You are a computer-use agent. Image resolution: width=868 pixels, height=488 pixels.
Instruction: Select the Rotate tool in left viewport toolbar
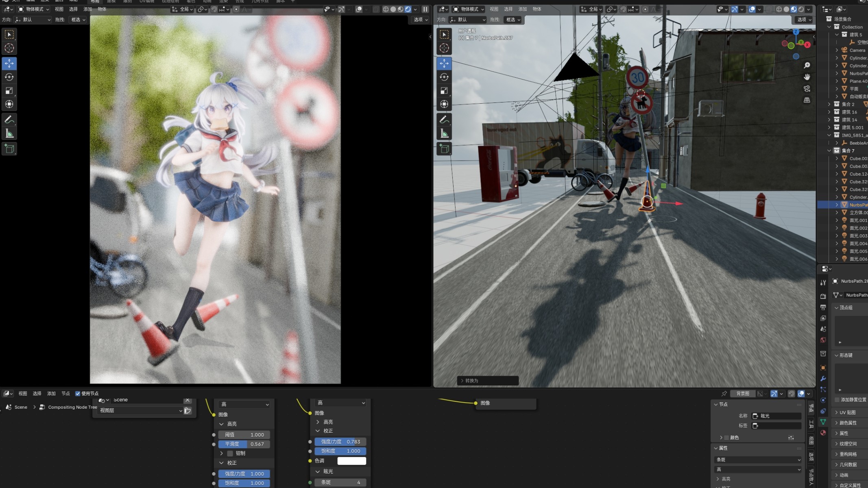[9, 77]
